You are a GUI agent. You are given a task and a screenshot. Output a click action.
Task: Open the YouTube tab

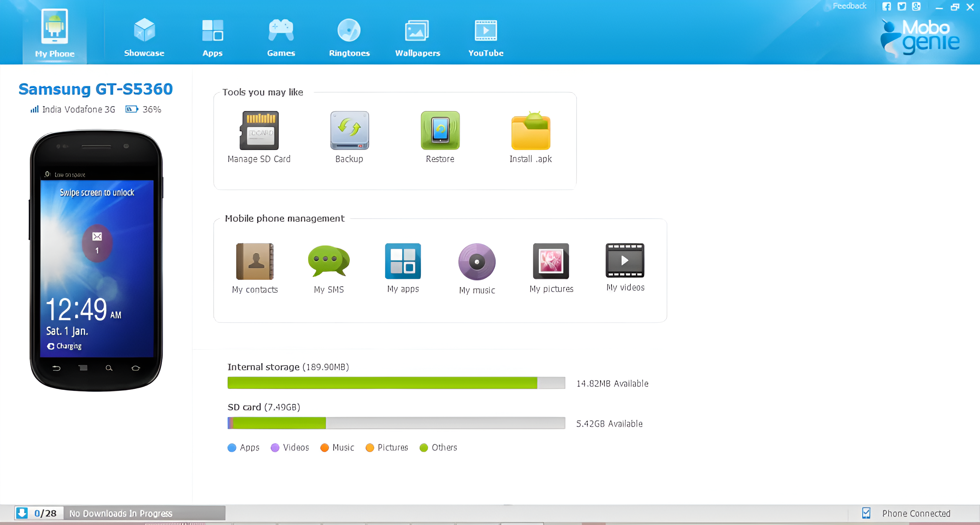[485, 37]
